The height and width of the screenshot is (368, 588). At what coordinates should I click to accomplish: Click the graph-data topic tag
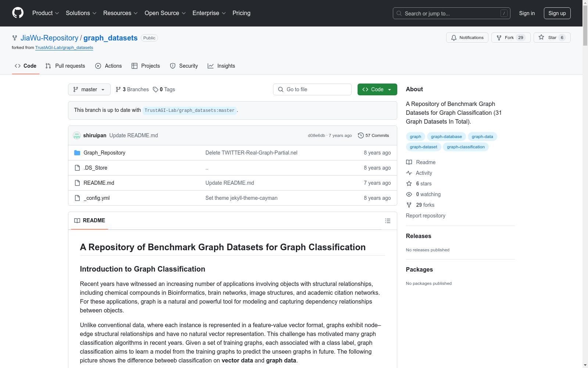483,137
